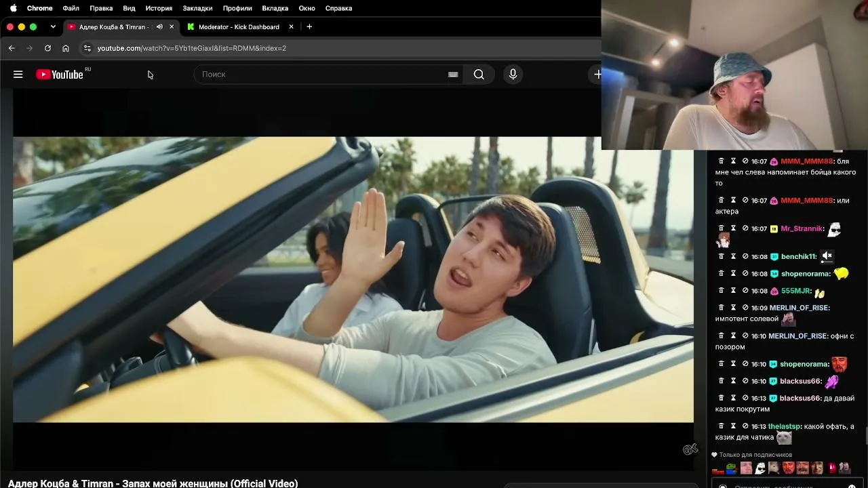Delete thelastsp's 16:13 message
This screenshot has height=488, width=868.
coord(721,426)
